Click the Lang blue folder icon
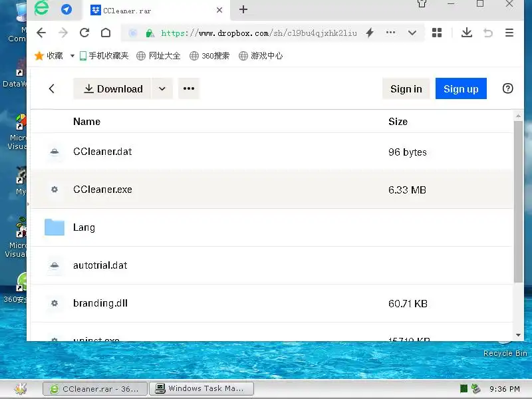This screenshot has width=532, height=399. click(55, 227)
